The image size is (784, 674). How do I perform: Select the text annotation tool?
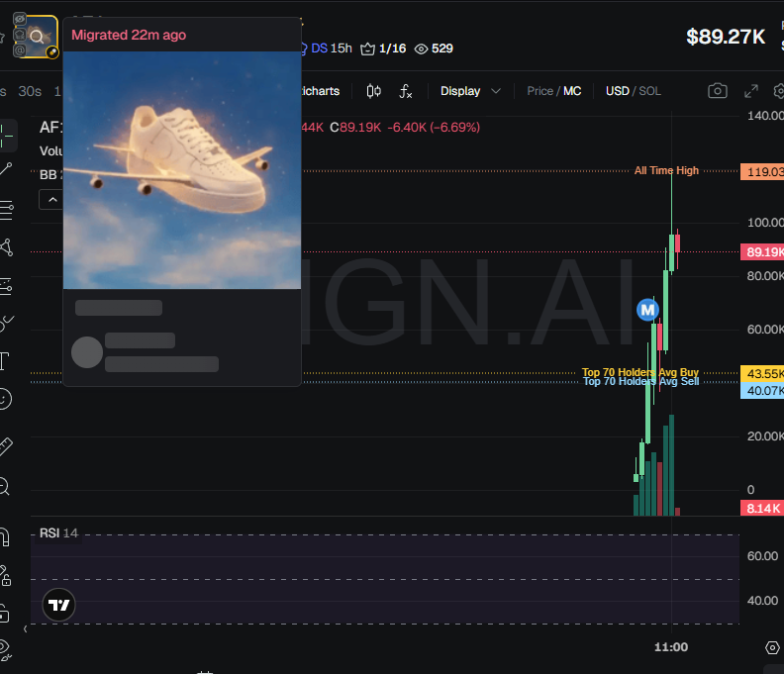[x=5, y=361]
